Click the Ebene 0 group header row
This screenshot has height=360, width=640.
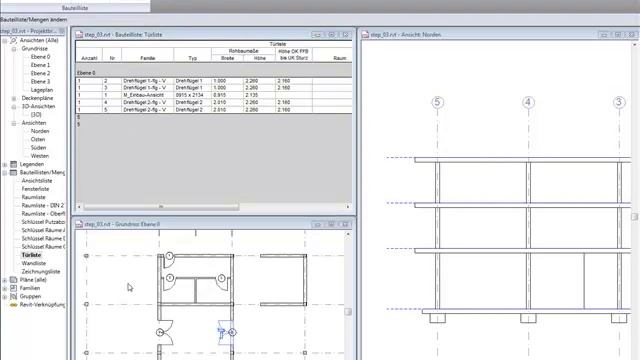point(213,73)
